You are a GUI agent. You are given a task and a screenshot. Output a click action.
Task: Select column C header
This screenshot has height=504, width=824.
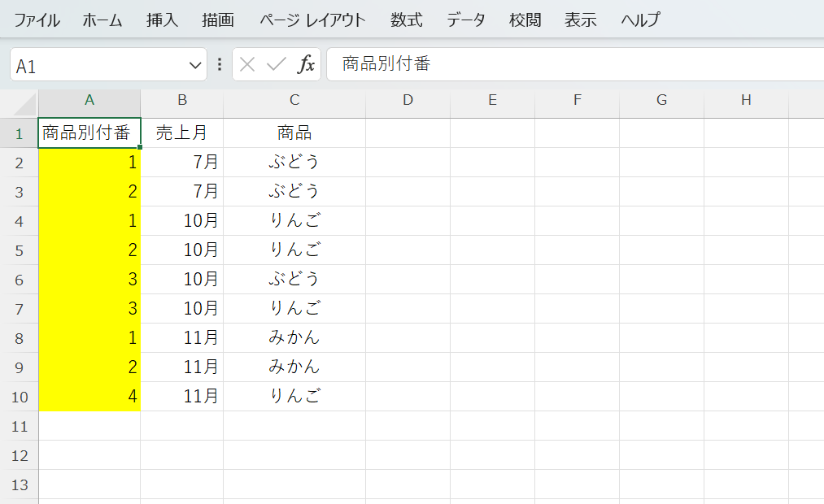click(x=294, y=100)
